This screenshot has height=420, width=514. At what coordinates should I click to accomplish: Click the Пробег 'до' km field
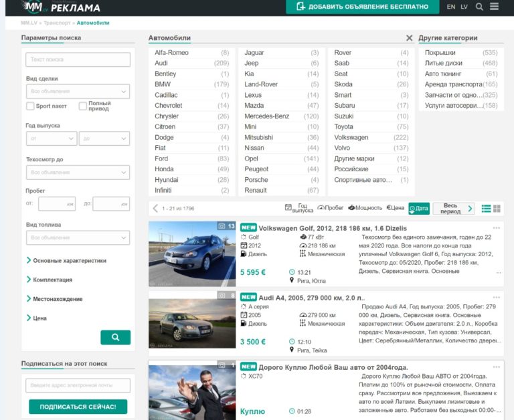coord(112,204)
